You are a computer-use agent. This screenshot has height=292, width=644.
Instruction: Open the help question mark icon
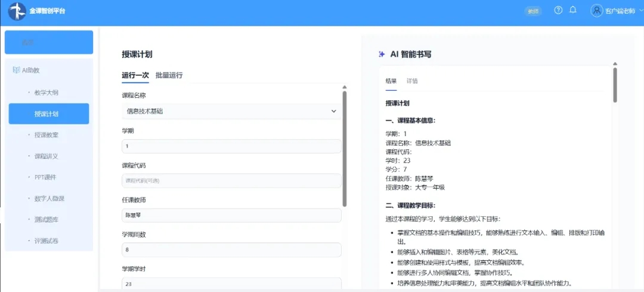tap(558, 10)
